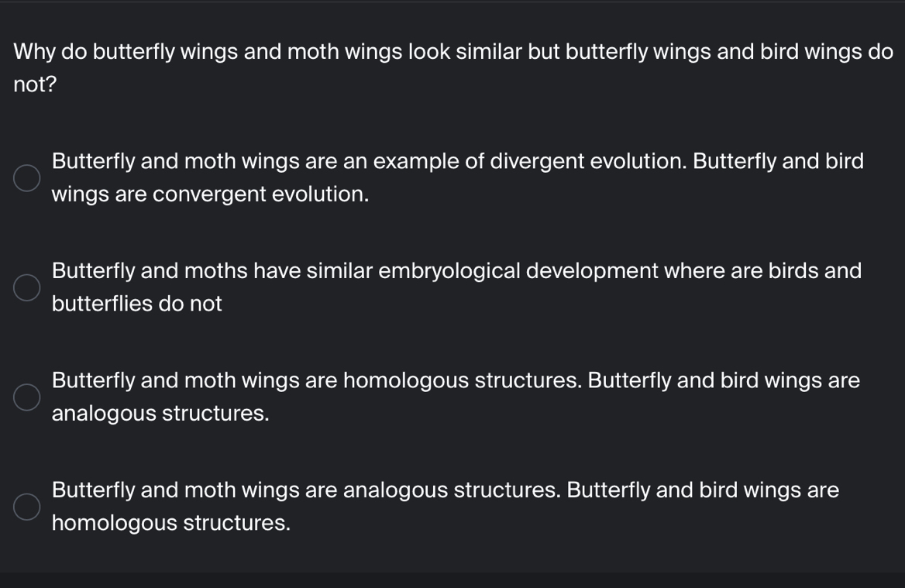905x588 pixels.
Task: Click answer text 'analogous structures.' second line
Action: (160, 414)
